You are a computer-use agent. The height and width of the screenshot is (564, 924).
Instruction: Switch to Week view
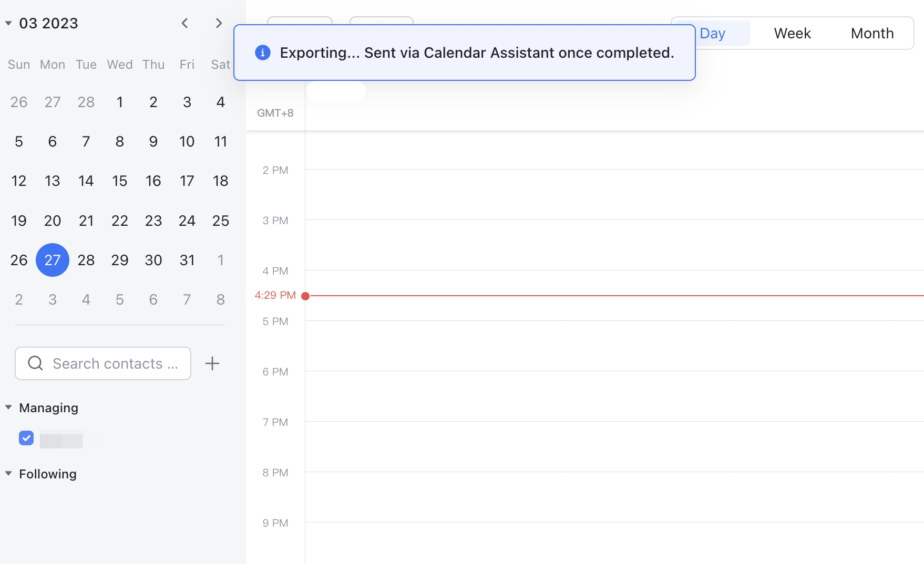[x=792, y=33]
